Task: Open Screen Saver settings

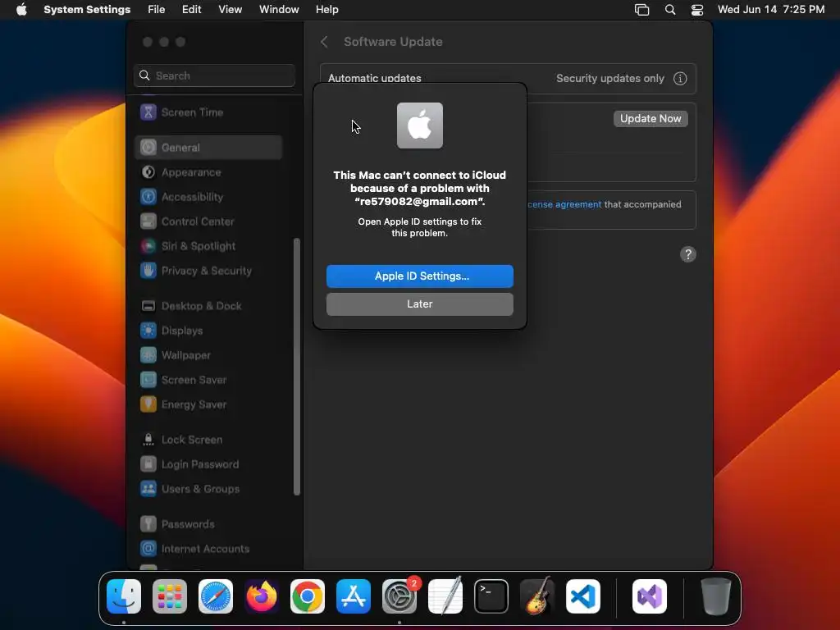Action: [208, 380]
